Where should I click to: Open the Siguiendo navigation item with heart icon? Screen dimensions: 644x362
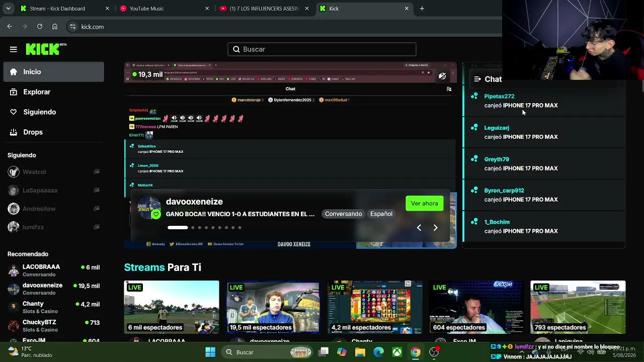tap(54, 112)
